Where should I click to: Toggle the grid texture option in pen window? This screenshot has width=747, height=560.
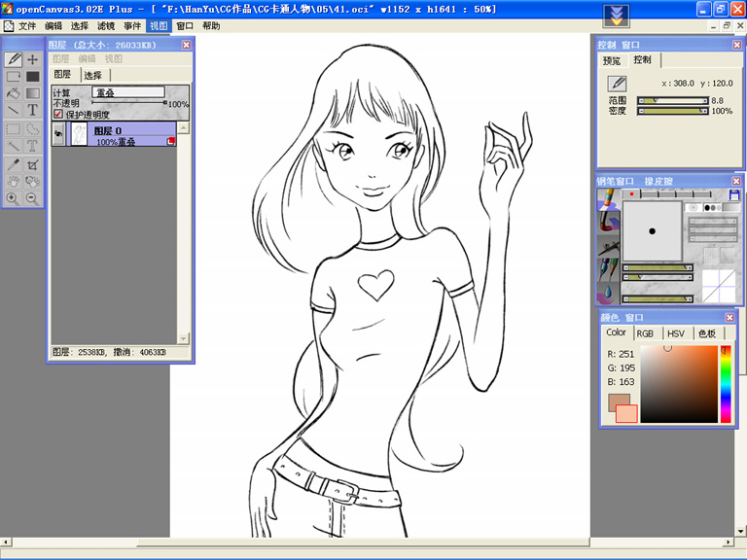pos(710,255)
